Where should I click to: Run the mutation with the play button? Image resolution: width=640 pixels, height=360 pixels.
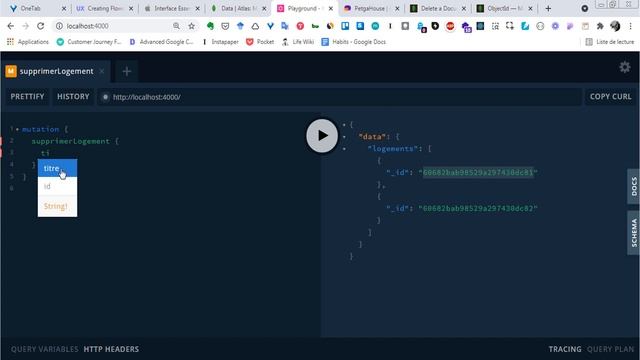322,136
